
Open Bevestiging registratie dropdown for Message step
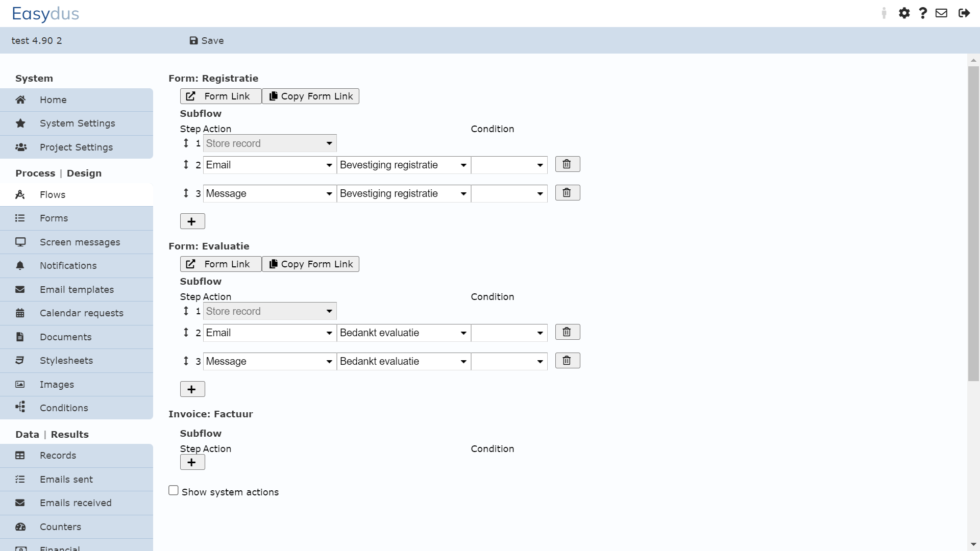404,193
